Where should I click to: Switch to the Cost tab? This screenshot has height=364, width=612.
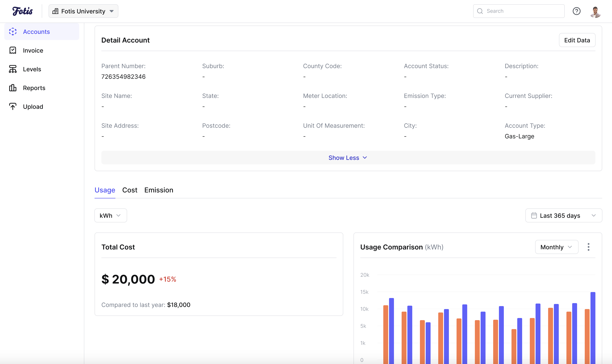[x=129, y=190]
